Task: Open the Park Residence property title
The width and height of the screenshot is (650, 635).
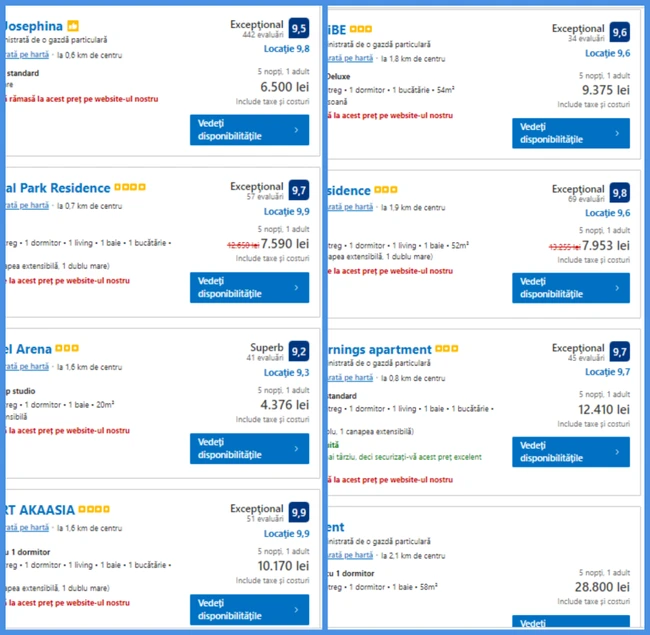Action: click(x=58, y=188)
